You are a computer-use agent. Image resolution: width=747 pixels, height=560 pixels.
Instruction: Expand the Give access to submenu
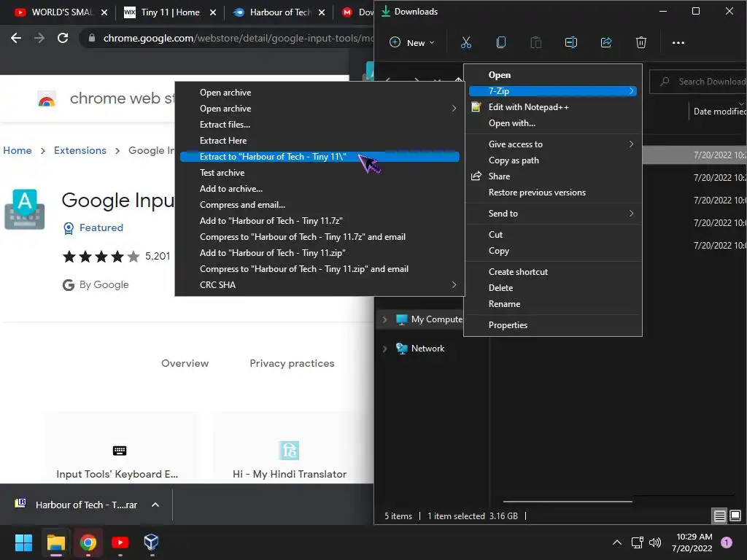pos(553,144)
